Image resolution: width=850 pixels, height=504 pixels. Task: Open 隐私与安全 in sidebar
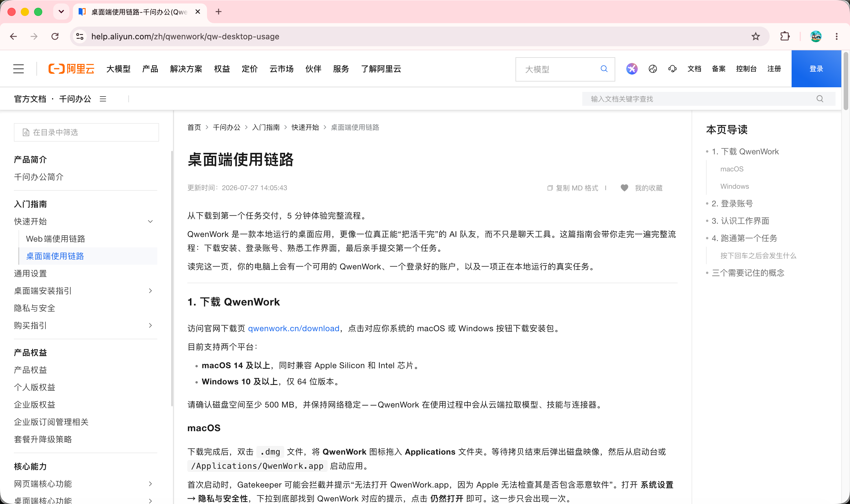[x=35, y=308]
